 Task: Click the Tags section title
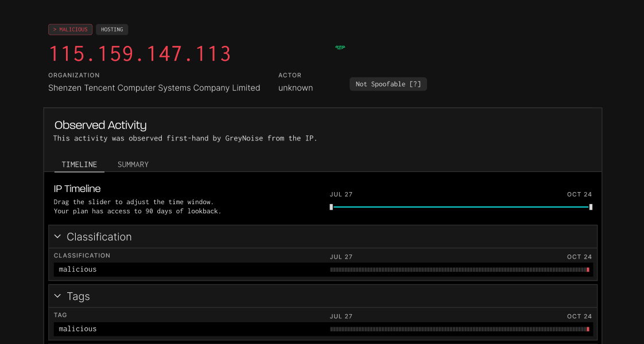78,296
